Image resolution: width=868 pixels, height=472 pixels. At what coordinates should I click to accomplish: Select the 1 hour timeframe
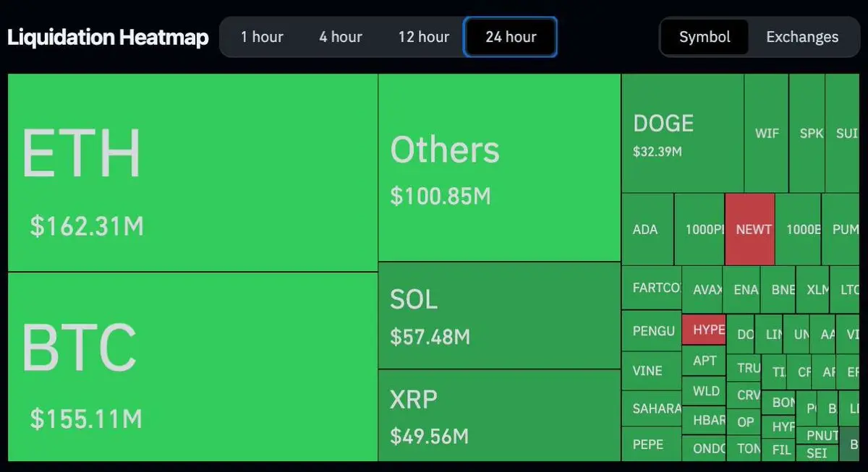[x=262, y=37]
